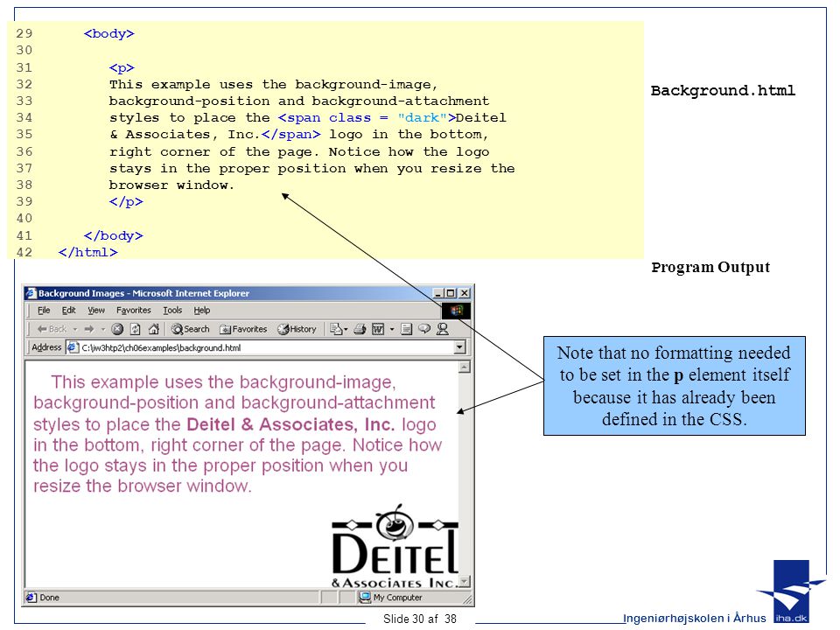Click the iha.dk logo
Screen dimensions: 840x630
(x=791, y=591)
